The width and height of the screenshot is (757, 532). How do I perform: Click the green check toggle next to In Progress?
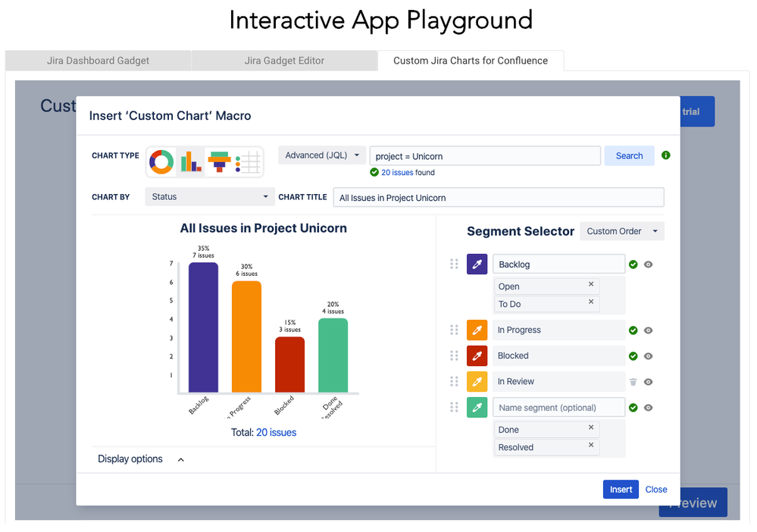633,330
